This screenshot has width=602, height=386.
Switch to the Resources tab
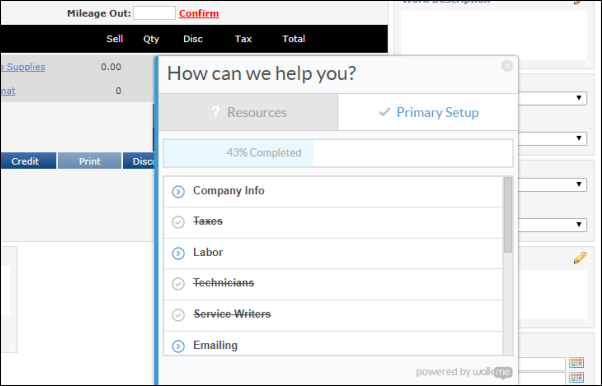[x=248, y=112]
